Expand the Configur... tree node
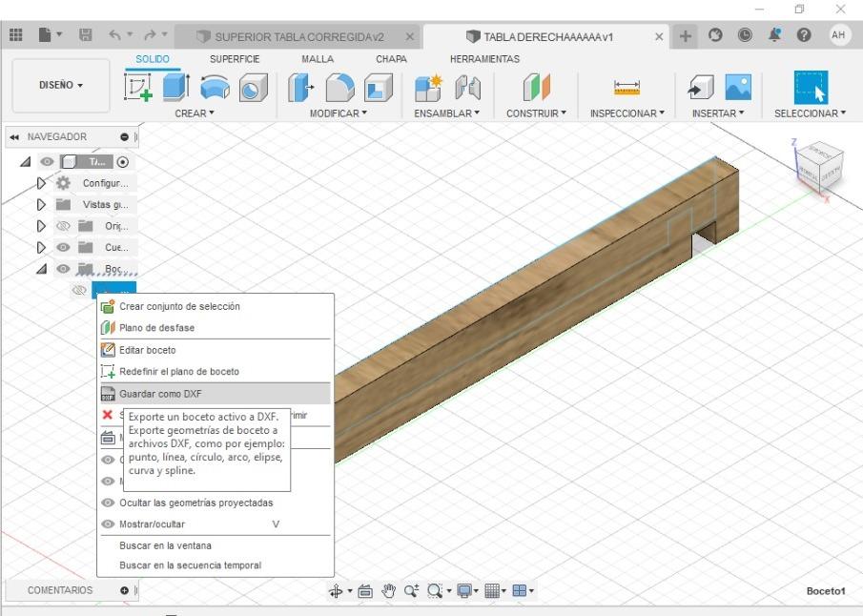The width and height of the screenshot is (863, 616). 41,183
